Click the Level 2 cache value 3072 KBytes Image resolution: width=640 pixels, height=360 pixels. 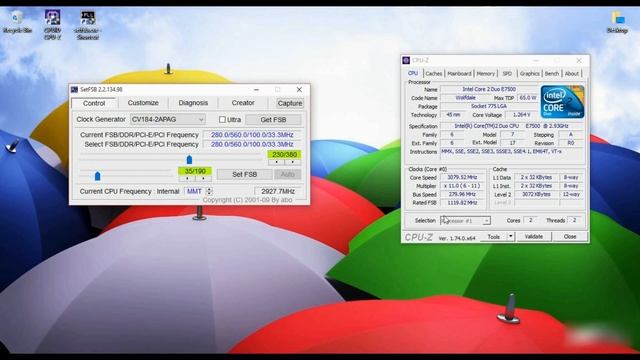[536, 195]
